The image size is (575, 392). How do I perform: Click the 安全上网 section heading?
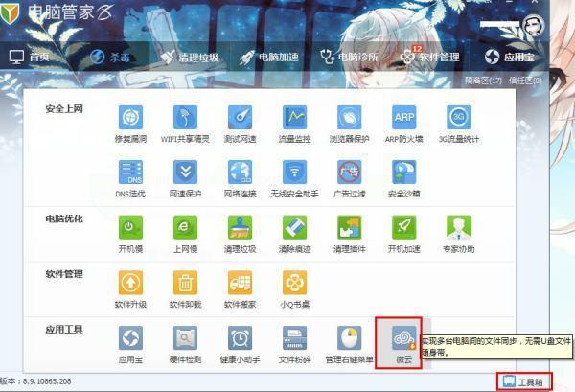coord(64,108)
